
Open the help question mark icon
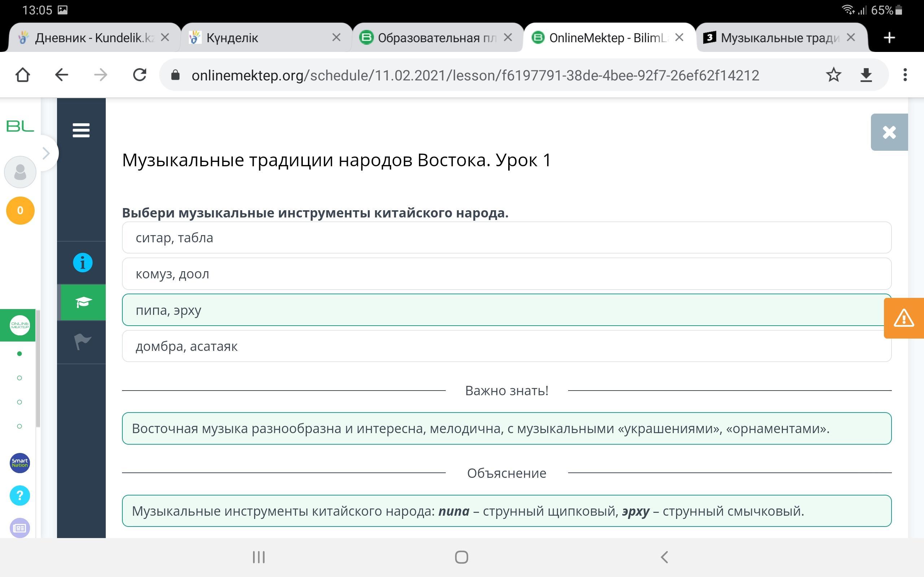(20, 495)
